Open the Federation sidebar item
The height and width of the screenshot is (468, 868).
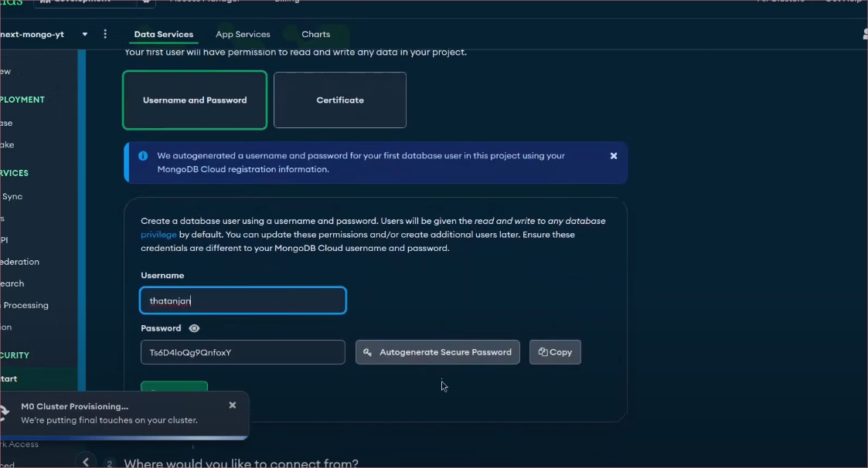pyautogui.click(x=20, y=262)
